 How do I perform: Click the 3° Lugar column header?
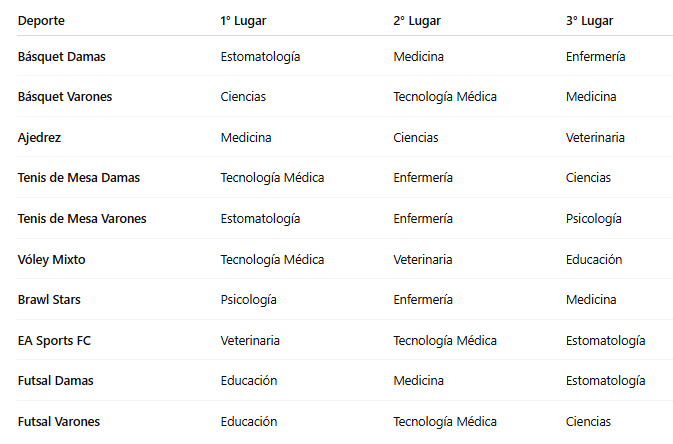[x=589, y=21]
